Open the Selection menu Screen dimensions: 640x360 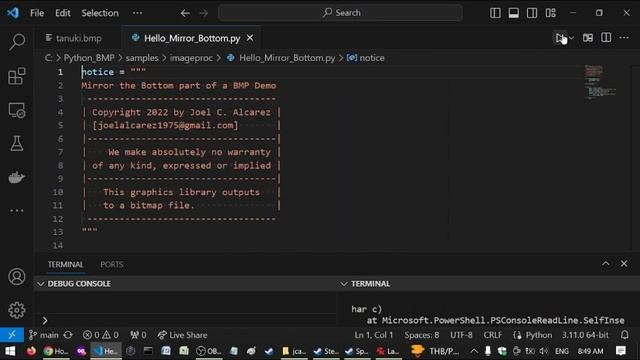(x=100, y=13)
